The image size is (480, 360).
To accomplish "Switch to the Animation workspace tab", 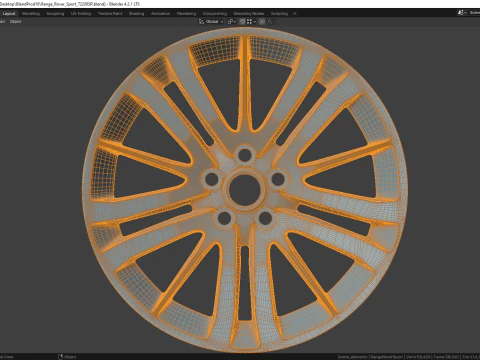I will click(160, 14).
